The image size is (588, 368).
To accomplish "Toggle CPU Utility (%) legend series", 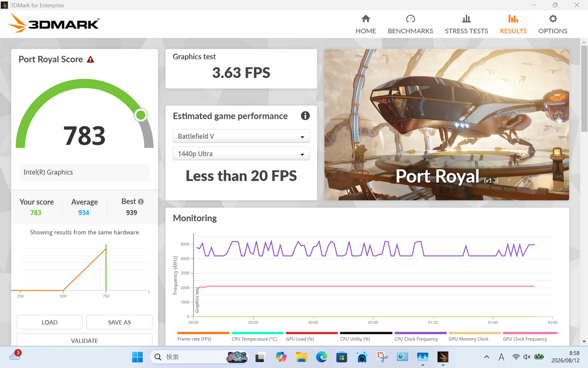I will pyautogui.click(x=366, y=337).
